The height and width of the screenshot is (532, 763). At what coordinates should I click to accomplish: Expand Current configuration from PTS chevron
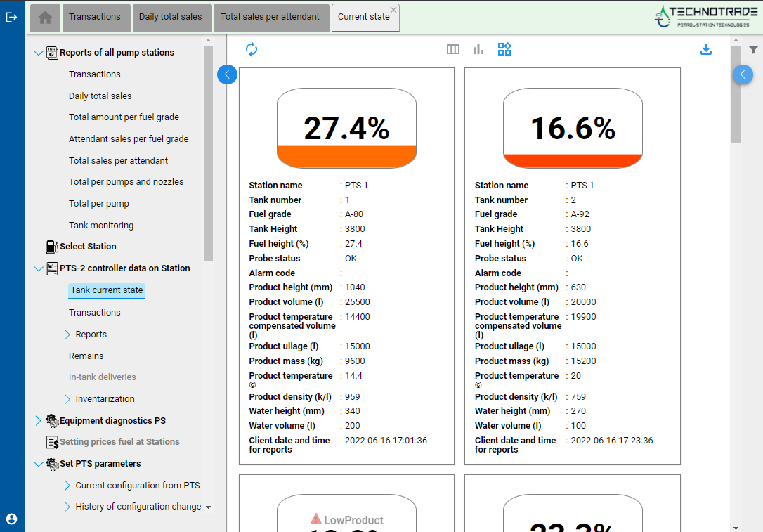(67, 486)
